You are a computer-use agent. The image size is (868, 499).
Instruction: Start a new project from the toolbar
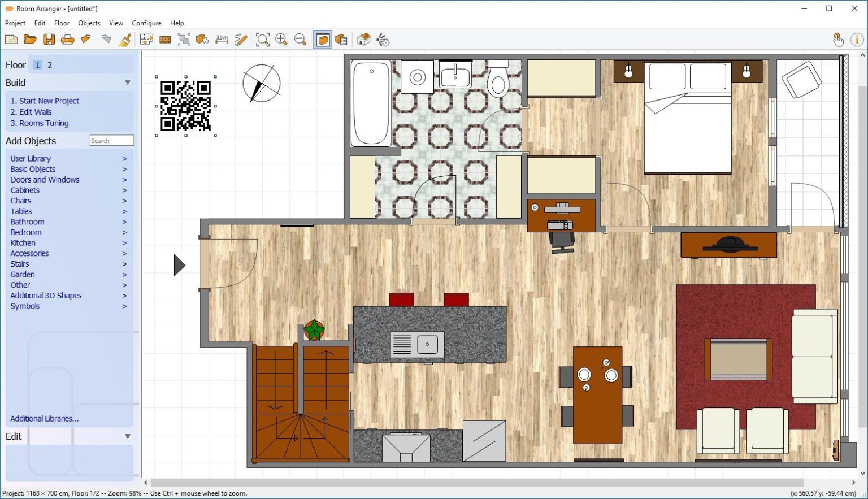(11, 40)
